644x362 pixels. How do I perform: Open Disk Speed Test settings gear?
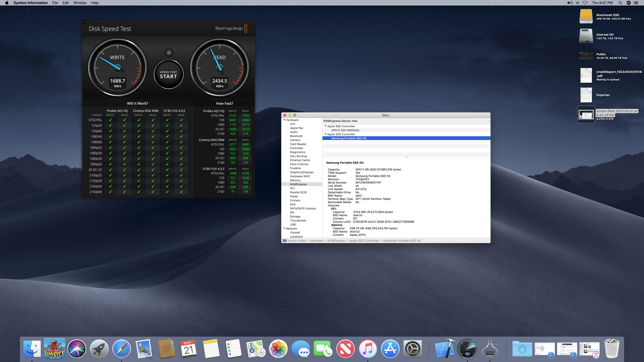tap(169, 53)
